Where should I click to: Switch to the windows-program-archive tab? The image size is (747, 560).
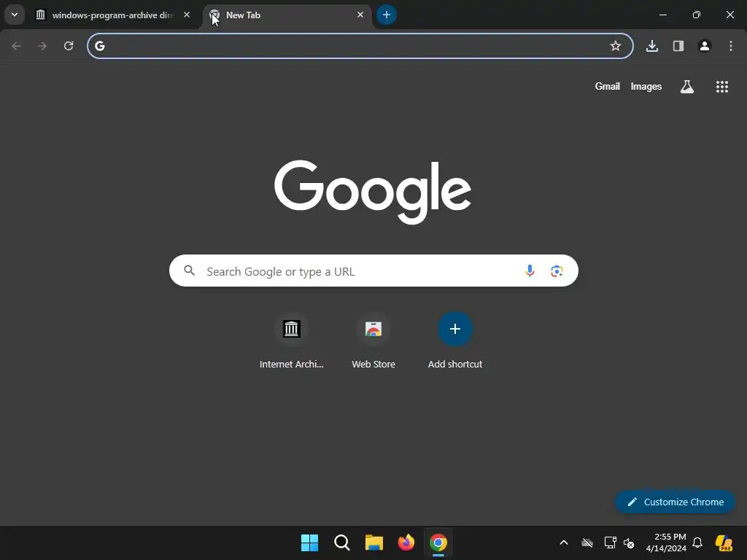[113, 15]
